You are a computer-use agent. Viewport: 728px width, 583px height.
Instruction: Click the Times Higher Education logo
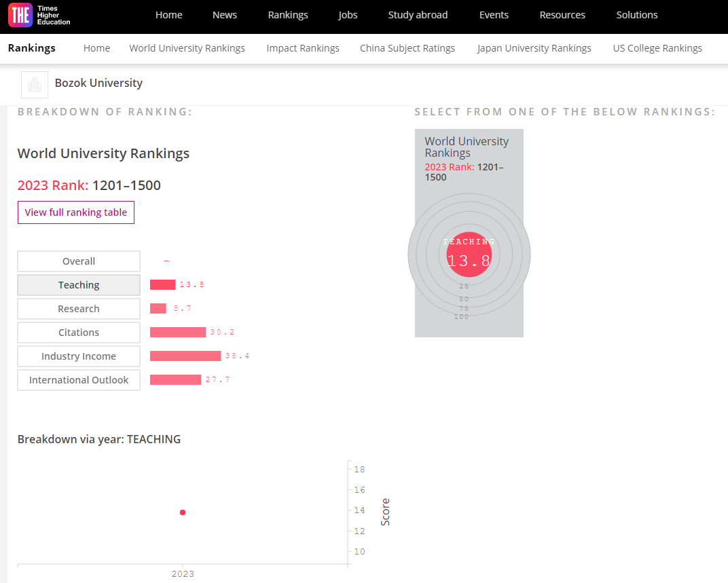pyautogui.click(x=39, y=16)
